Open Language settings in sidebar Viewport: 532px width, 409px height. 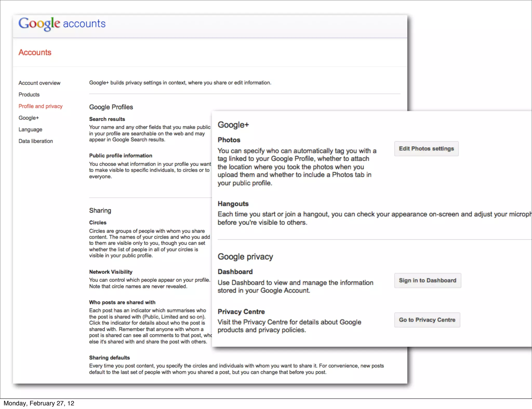tap(30, 129)
